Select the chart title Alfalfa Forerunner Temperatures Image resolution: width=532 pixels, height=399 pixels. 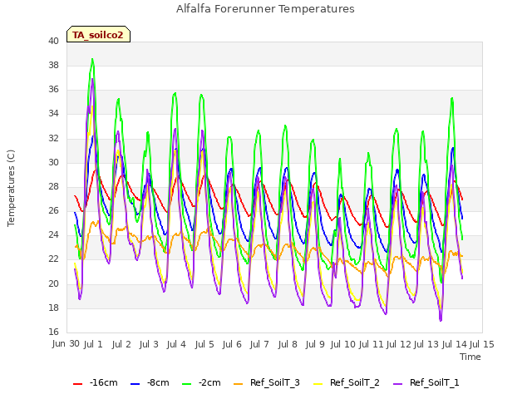(x=265, y=9)
